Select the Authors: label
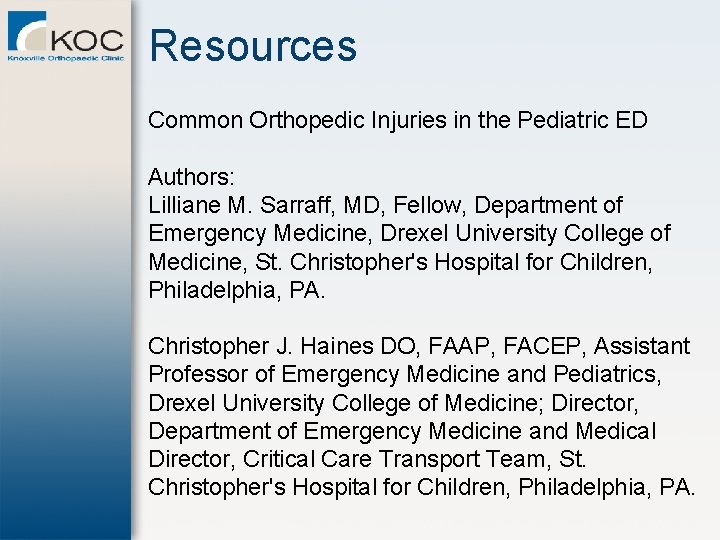Image resolution: width=720 pixels, height=540 pixels. 192,177
